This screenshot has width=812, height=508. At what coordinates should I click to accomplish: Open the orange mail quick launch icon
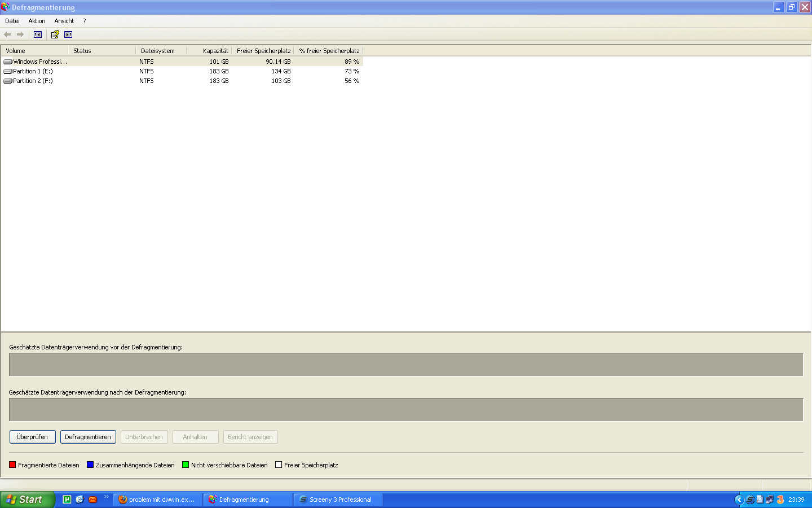pyautogui.click(x=93, y=500)
